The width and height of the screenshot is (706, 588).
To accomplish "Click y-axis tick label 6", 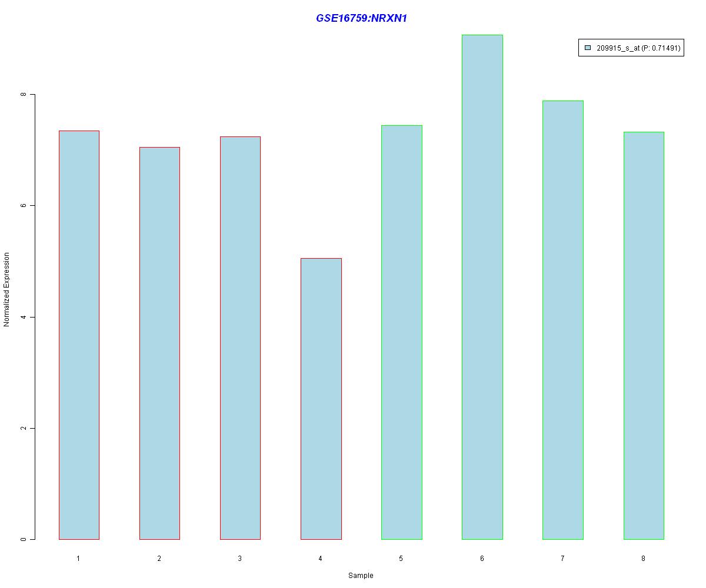I will (24, 205).
